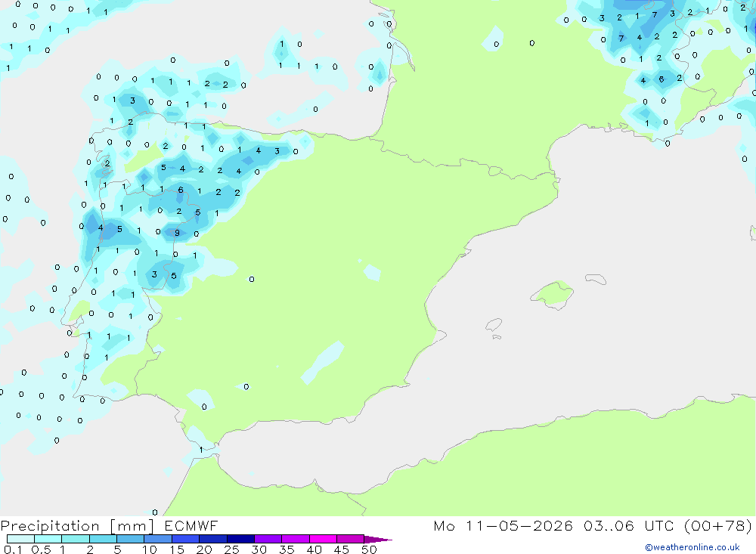Viewport: 756px width, 554px height.
Task: Click the 25–30 mm legend color swatch
Action: (x=240, y=539)
